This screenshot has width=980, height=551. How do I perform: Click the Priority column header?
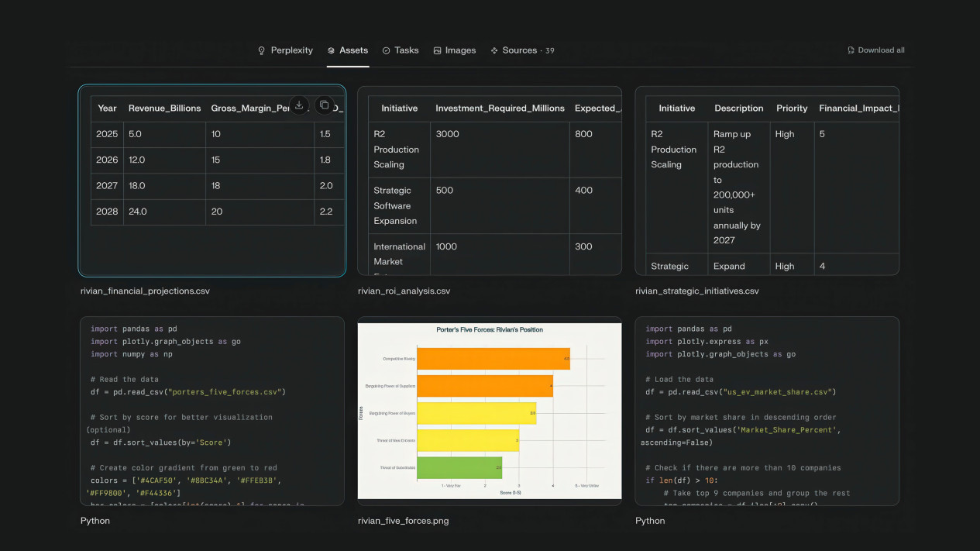792,108
